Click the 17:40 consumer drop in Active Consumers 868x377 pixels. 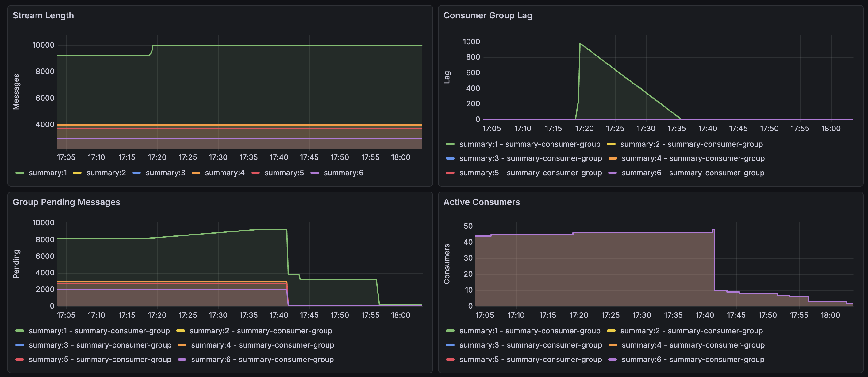(714, 260)
